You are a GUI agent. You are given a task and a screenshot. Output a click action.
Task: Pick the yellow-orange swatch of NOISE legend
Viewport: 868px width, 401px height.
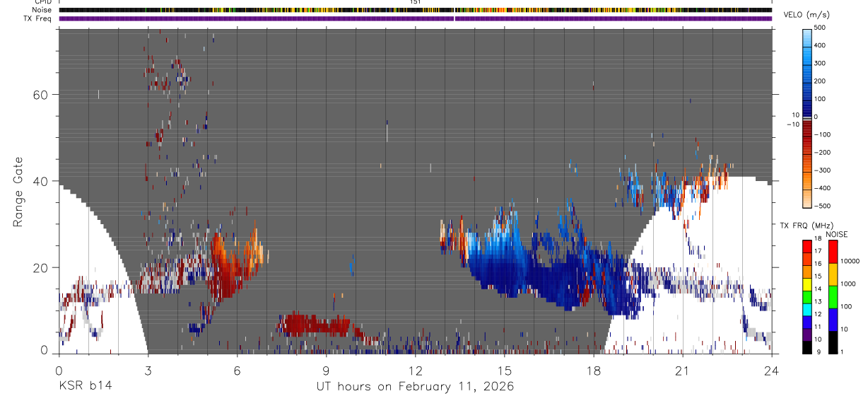click(833, 274)
